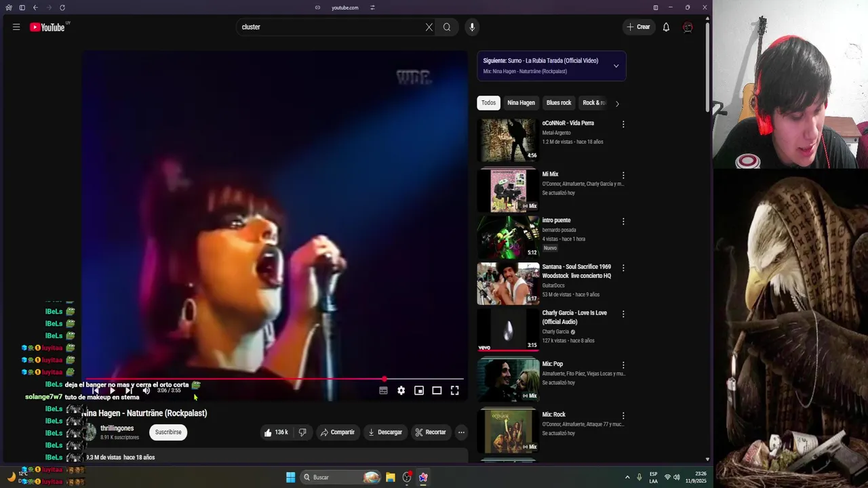
Task: Open the thrillingones channel link
Action: point(117,428)
